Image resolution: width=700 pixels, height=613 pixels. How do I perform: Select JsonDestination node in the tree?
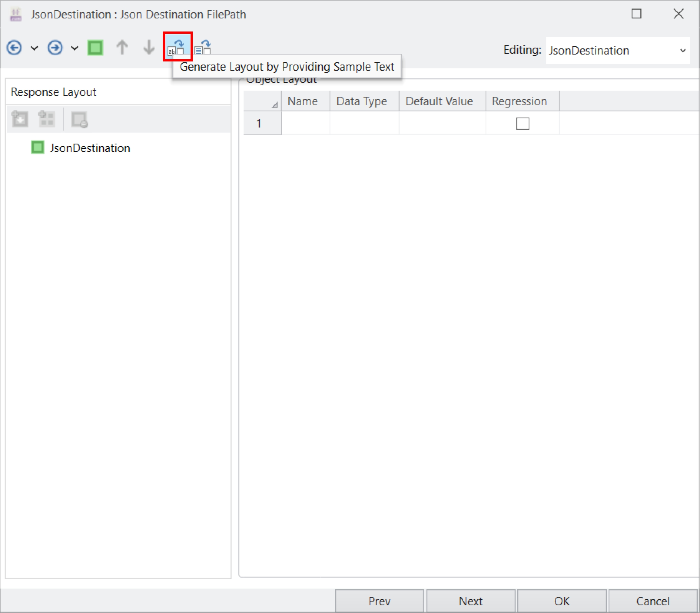[90, 148]
